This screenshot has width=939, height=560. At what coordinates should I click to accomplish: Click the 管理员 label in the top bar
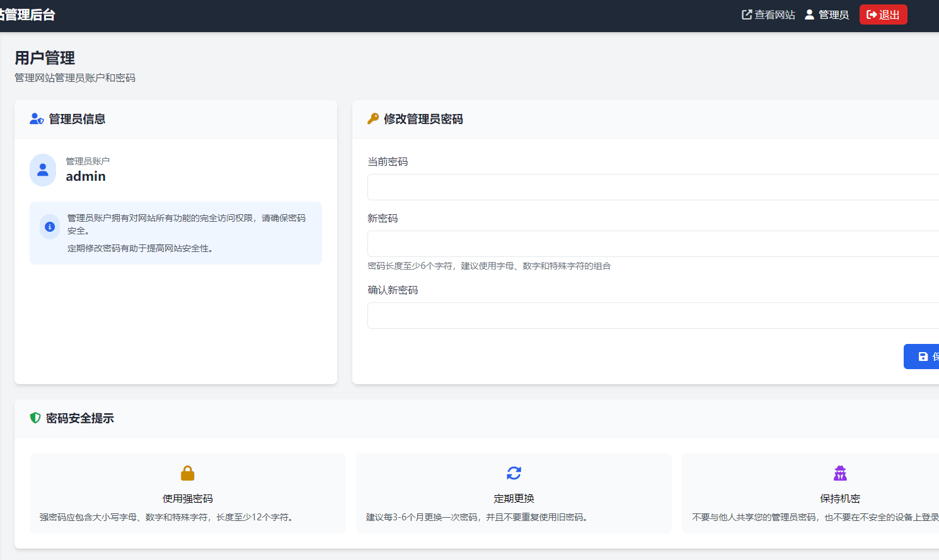pyautogui.click(x=833, y=14)
